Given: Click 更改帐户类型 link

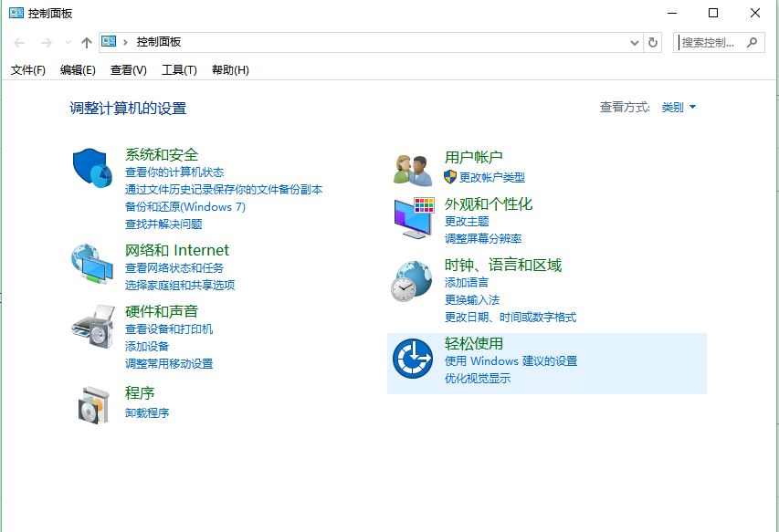Looking at the screenshot, I should click(x=492, y=177).
